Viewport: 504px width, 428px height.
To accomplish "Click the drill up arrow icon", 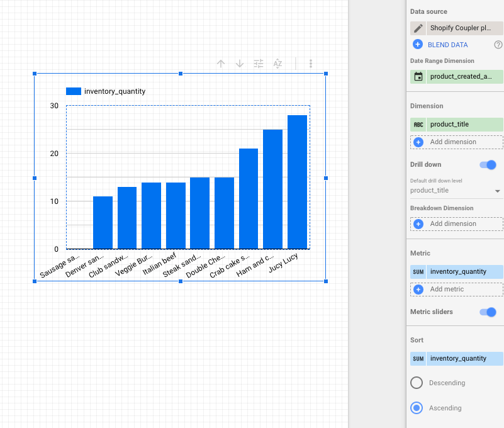I will pyautogui.click(x=221, y=64).
